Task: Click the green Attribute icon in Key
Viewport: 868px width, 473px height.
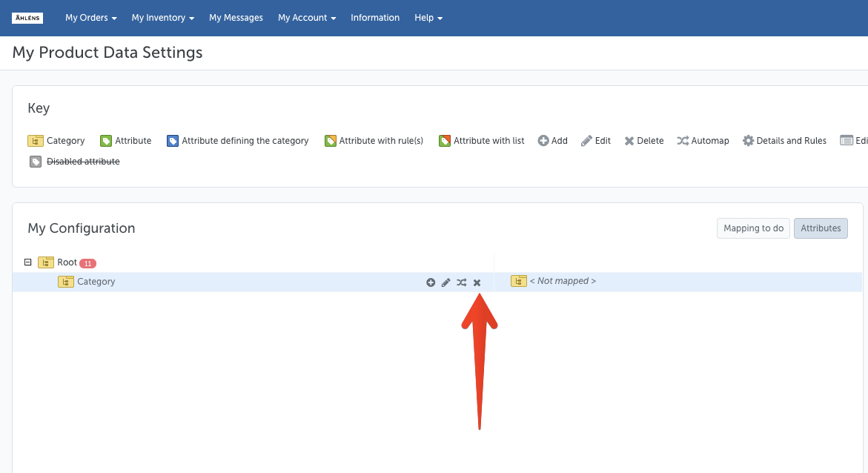Action: (x=106, y=141)
